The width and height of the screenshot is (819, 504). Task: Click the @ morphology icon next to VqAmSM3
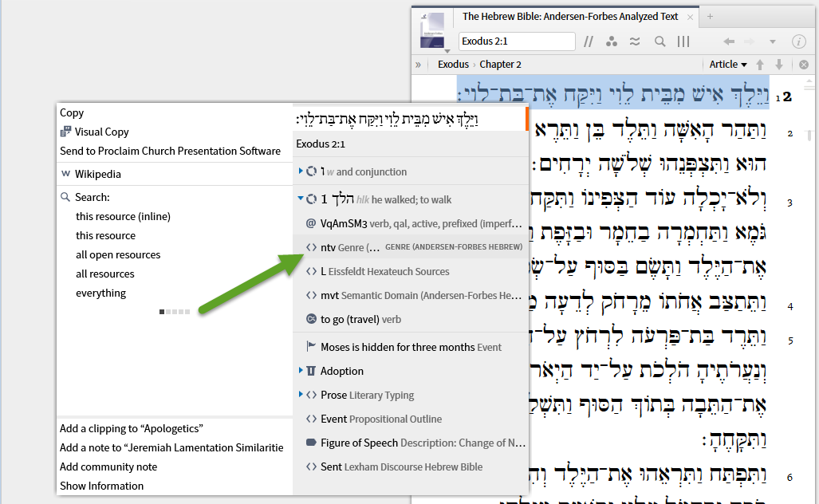[x=311, y=223]
